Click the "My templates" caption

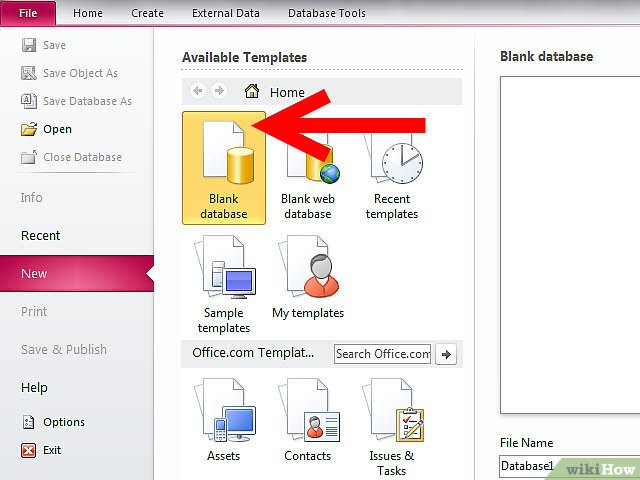[x=308, y=313]
